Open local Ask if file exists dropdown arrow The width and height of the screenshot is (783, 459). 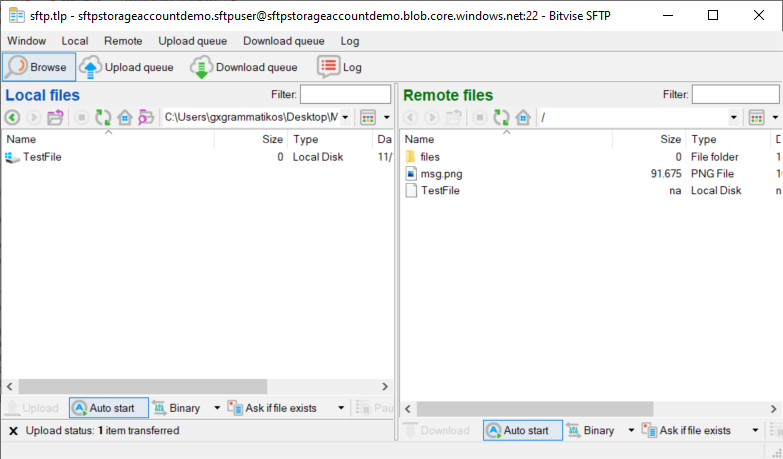point(341,408)
